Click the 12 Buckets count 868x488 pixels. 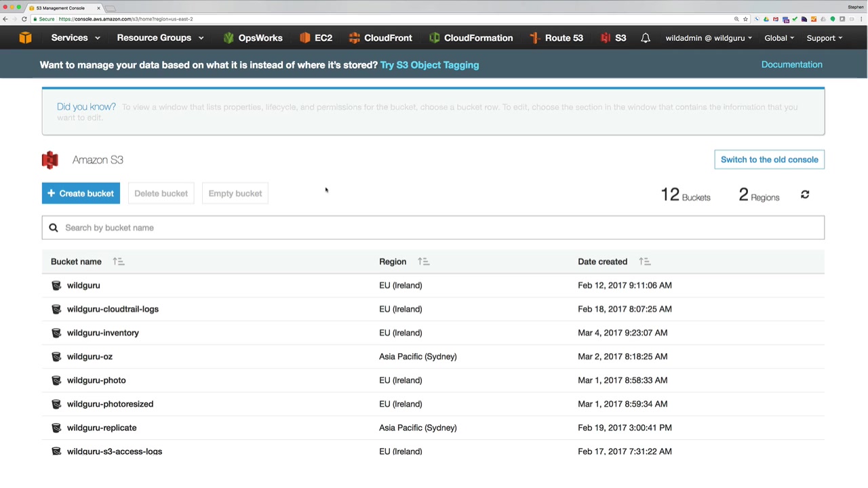click(686, 195)
